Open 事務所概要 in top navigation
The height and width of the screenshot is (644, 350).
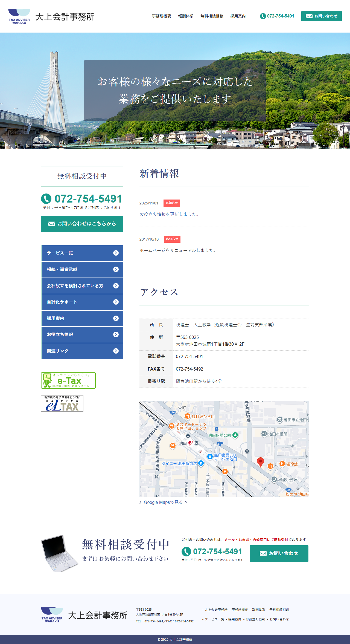161,16
